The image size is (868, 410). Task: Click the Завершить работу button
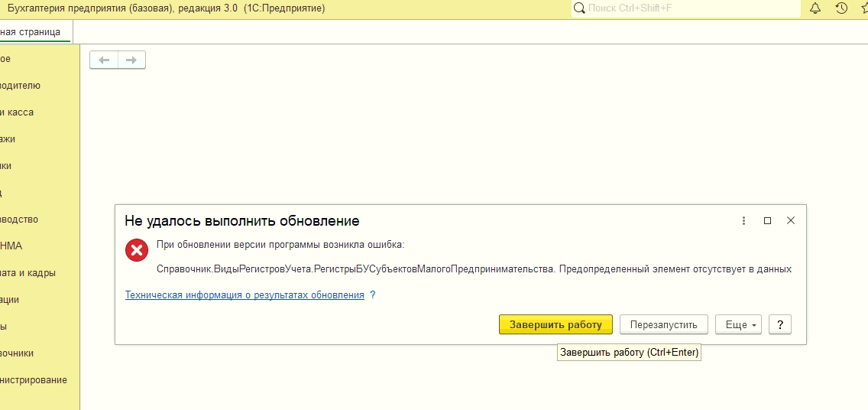(x=555, y=324)
